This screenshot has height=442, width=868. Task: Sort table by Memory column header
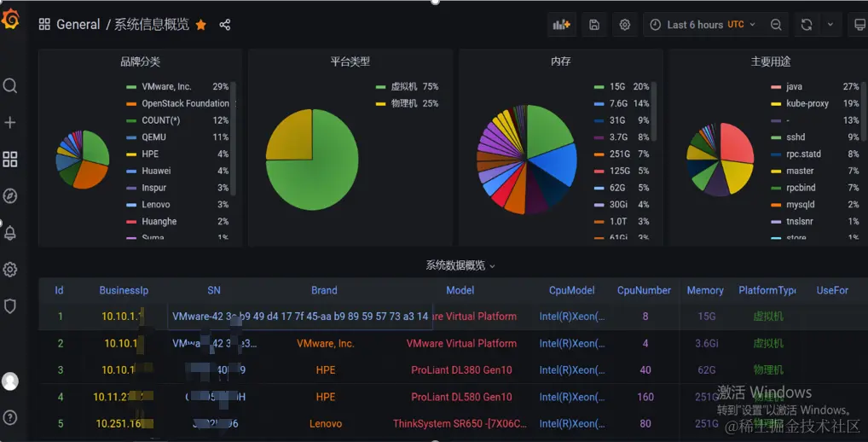(705, 290)
